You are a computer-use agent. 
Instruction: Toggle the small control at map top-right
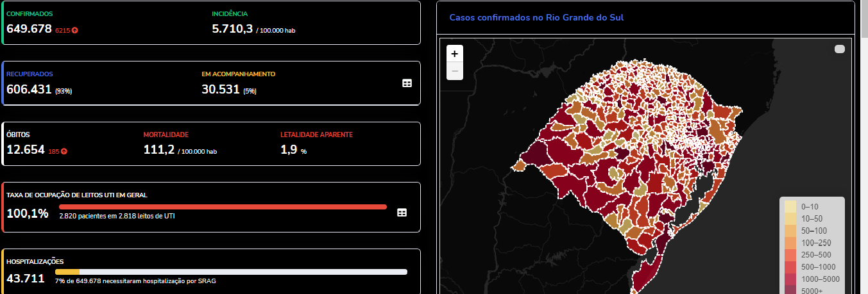840,49
